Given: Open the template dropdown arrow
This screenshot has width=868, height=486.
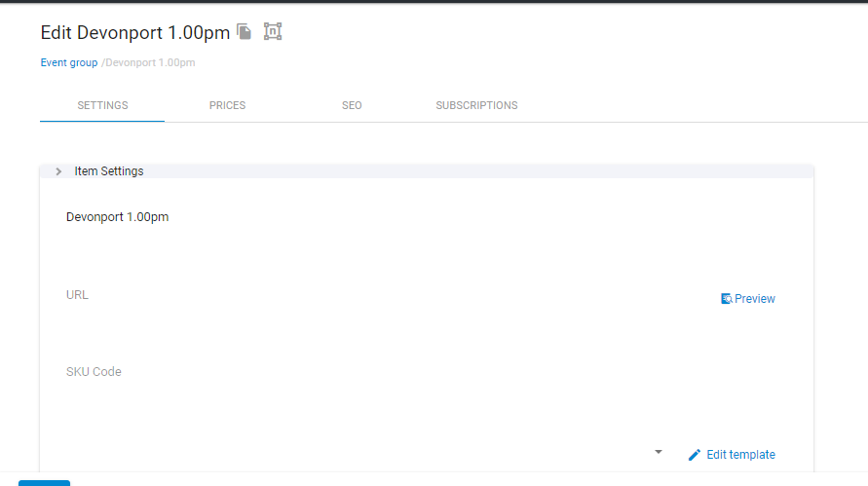Looking at the screenshot, I should pos(659,452).
